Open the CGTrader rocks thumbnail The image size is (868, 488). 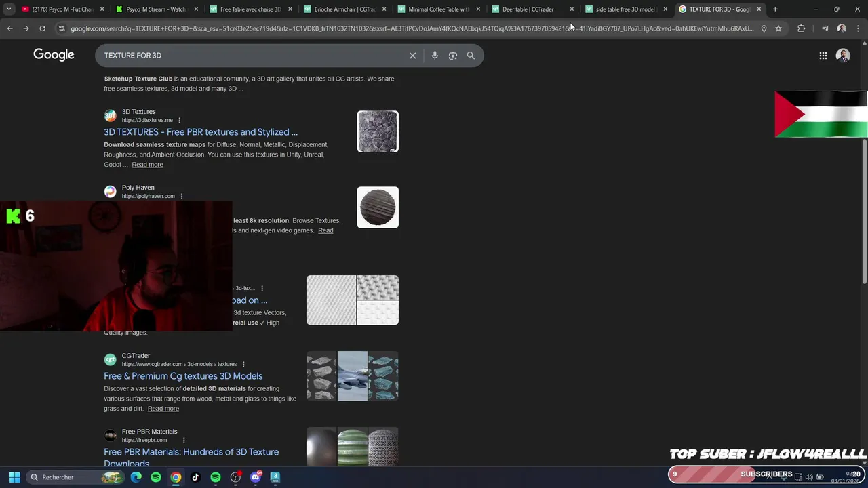pyautogui.click(x=353, y=375)
